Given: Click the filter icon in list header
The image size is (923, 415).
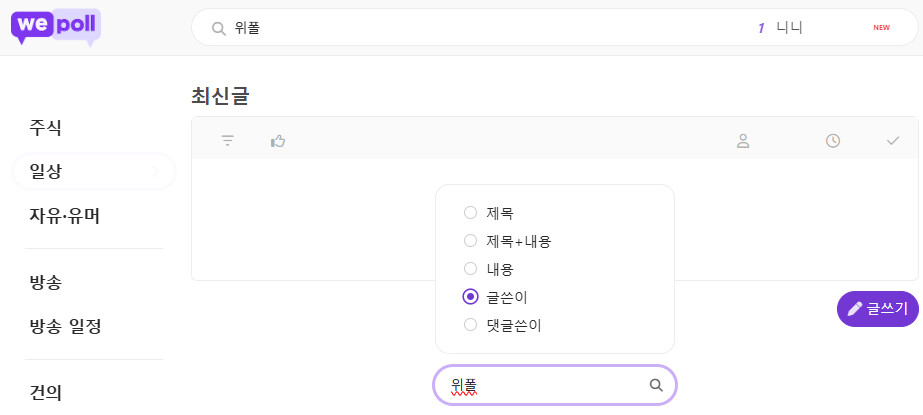Looking at the screenshot, I should point(228,141).
